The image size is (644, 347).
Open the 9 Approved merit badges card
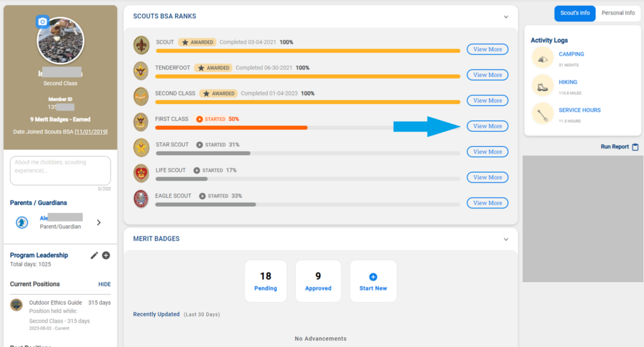(318, 282)
